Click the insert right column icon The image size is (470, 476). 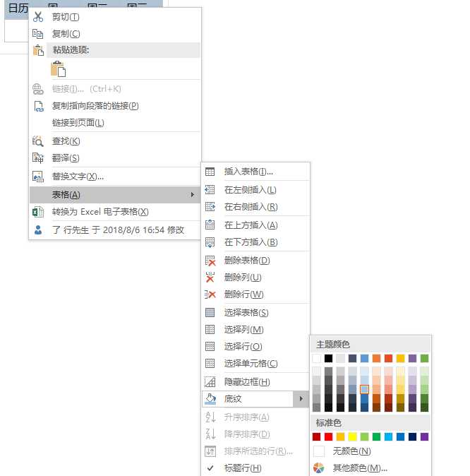pos(210,207)
